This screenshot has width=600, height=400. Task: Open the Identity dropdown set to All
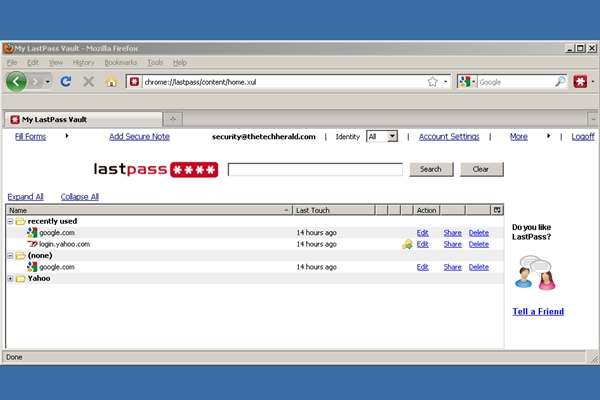pyautogui.click(x=382, y=136)
